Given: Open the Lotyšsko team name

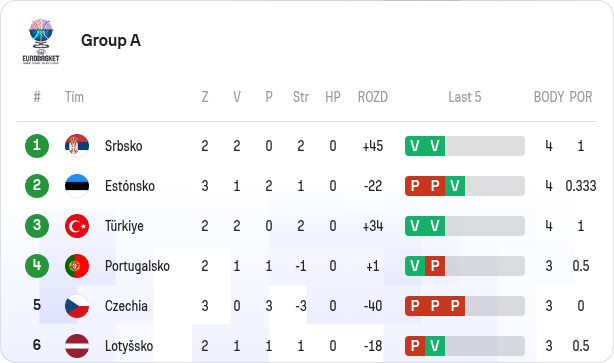Looking at the screenshot, I should [x=129, y=346].
